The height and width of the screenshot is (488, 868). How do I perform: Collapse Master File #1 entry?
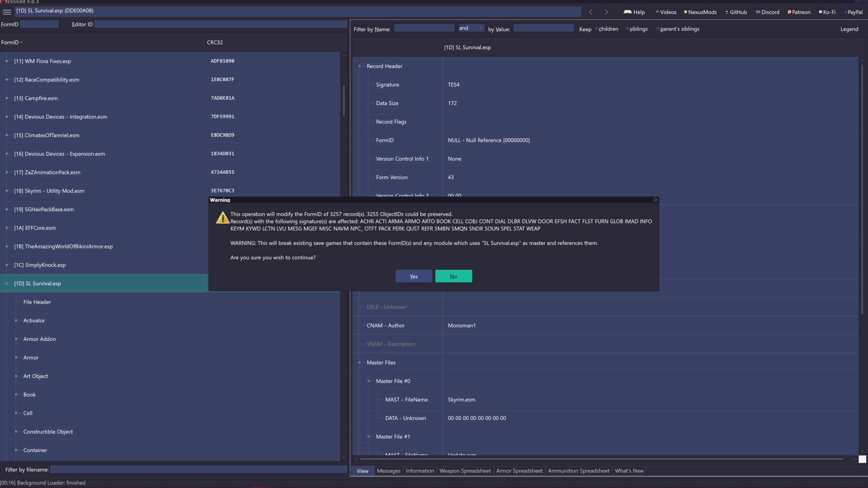click(x=368, y=436)
